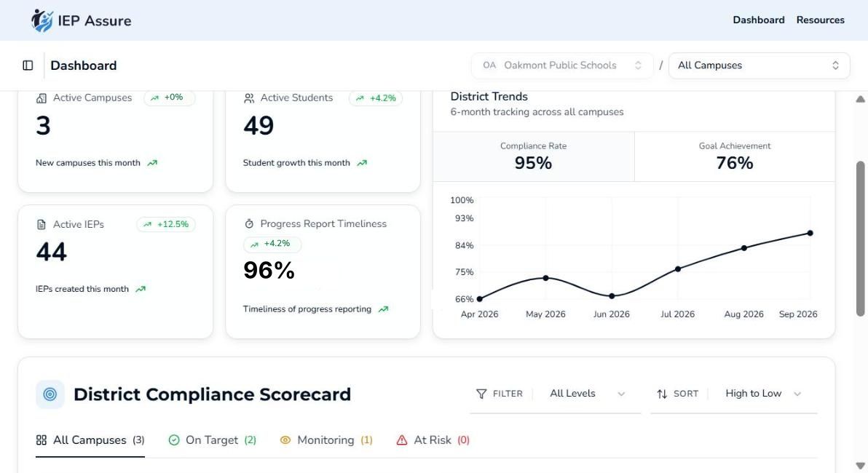The width and height of the screenshot is (868, 473).
Task: Click trend arrow beside IEPs created this month
Action: point(141,289)
